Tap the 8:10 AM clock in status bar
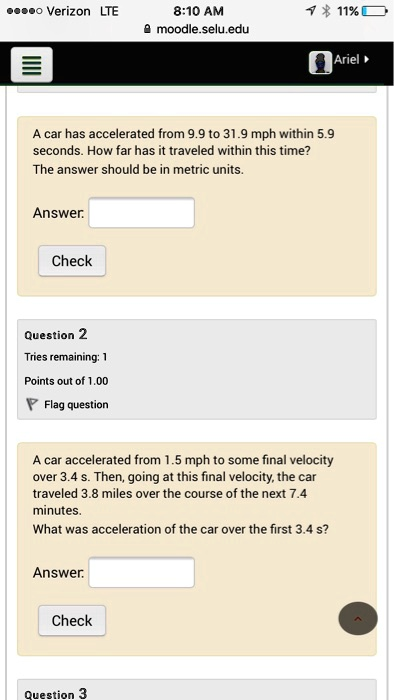This screenshot has height=700, width=394. tap(198, 11)
